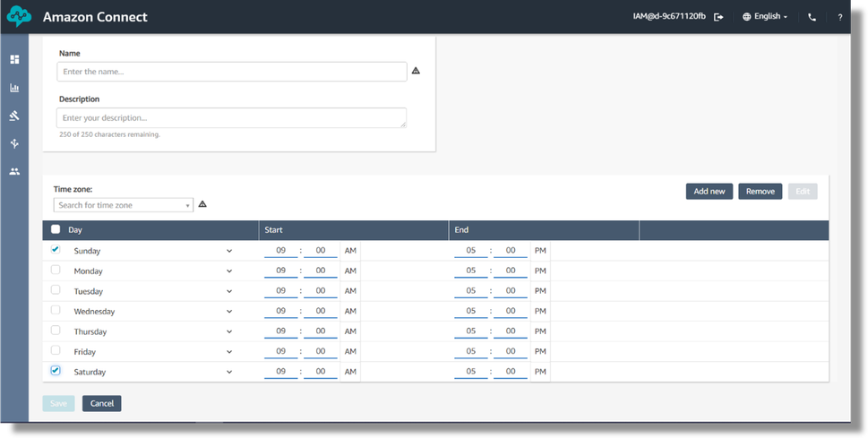Click the Friday start hour field
Screen dimensions: 868x438
[x=280, y=351]
